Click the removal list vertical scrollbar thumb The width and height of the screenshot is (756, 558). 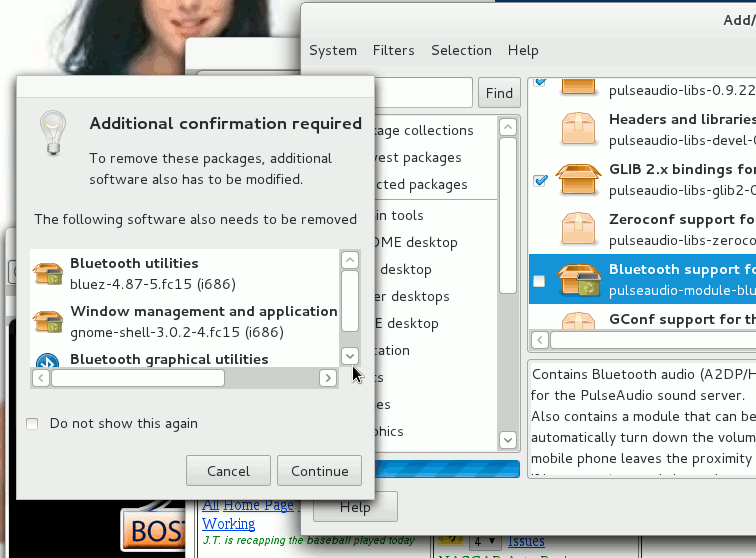click(x=350, y=301)
